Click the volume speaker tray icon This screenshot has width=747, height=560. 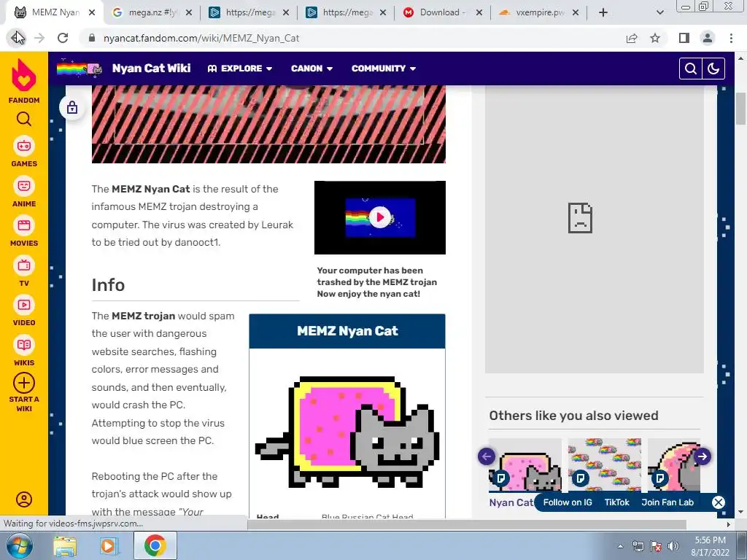click(673, 546)
